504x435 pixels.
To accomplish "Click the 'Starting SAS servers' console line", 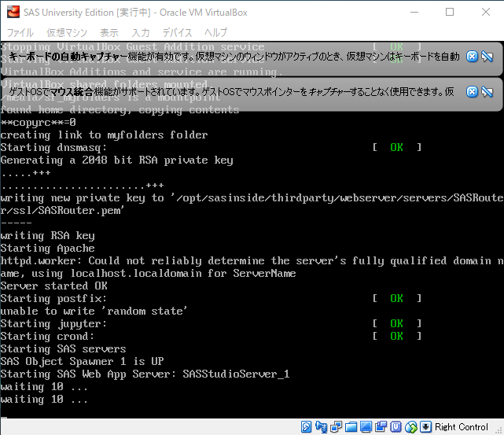I will coord(64,348).
